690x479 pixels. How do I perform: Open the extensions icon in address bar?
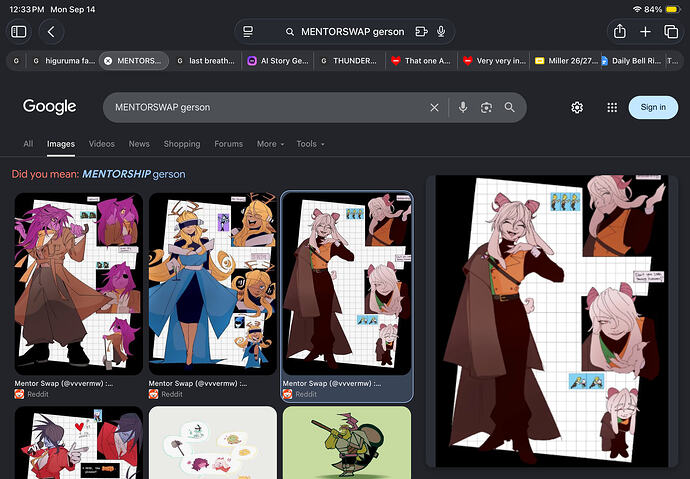pos(421,32)
